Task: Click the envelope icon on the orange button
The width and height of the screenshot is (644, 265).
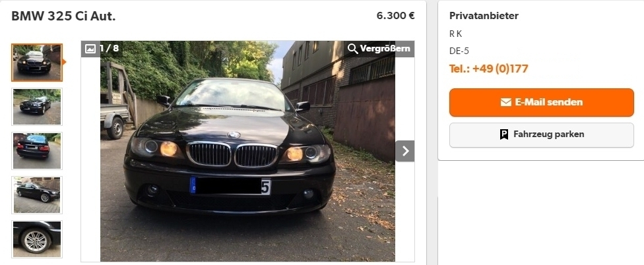Action: (506, 102)
